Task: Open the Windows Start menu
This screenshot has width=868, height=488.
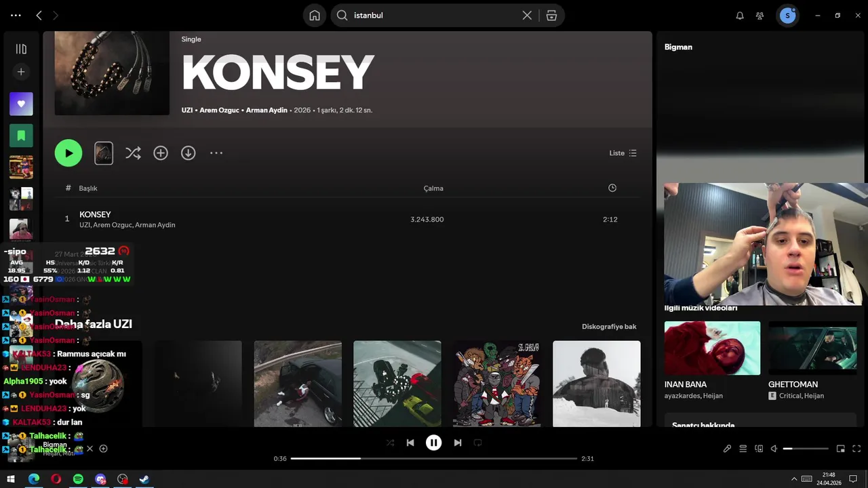Action: tap(11, 479)
